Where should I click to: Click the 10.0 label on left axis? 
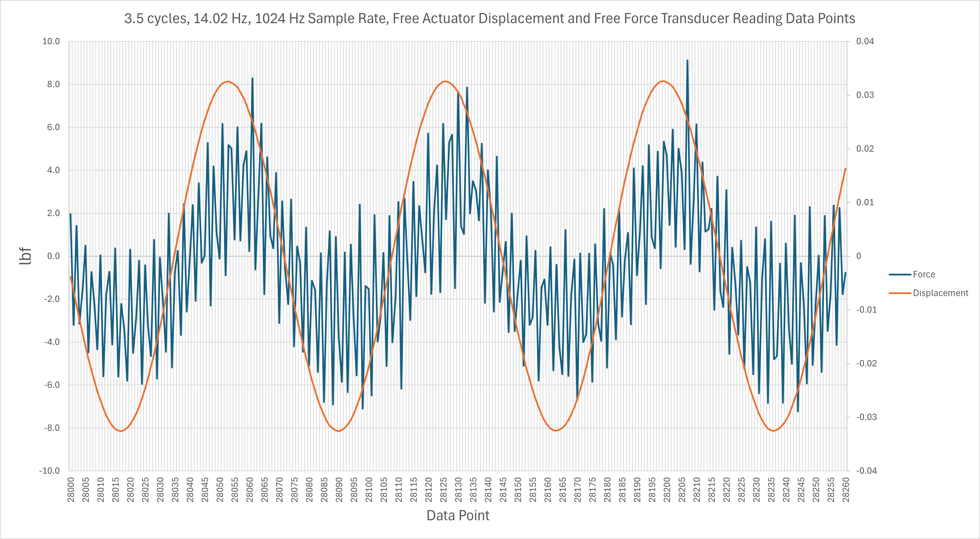point(51,41)
